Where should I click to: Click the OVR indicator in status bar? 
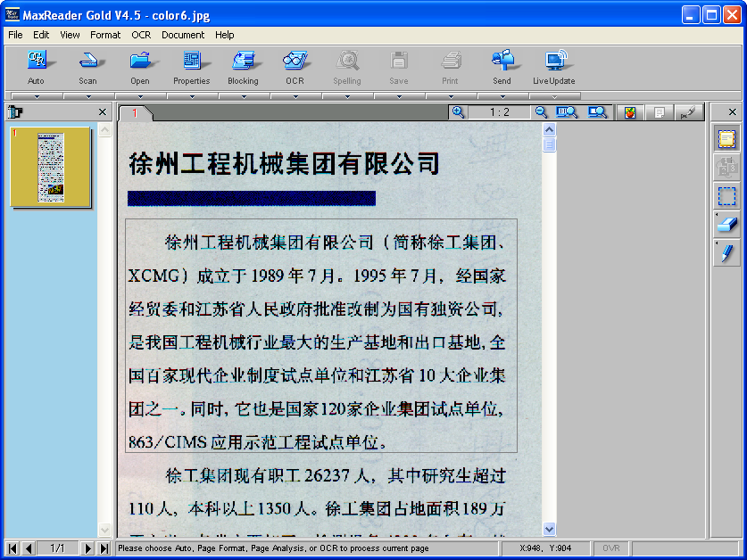point(610,548)
